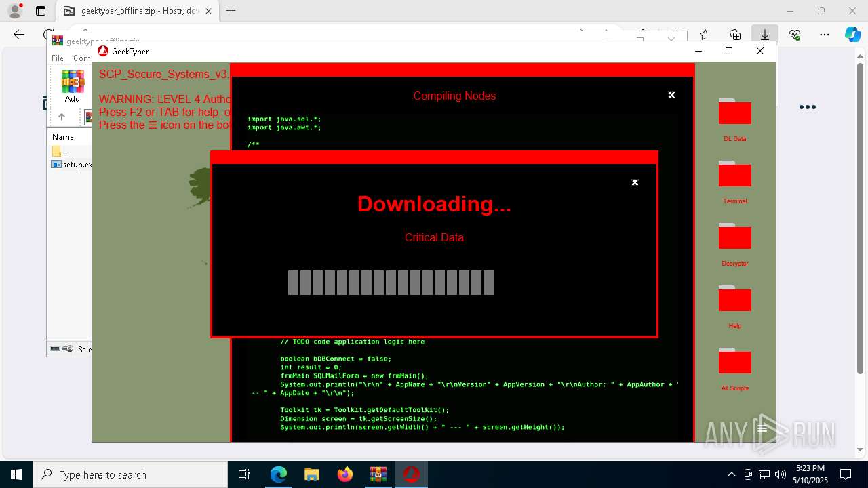
Task: Open the Decryptor folder icon
Action: tap(734, 237)
